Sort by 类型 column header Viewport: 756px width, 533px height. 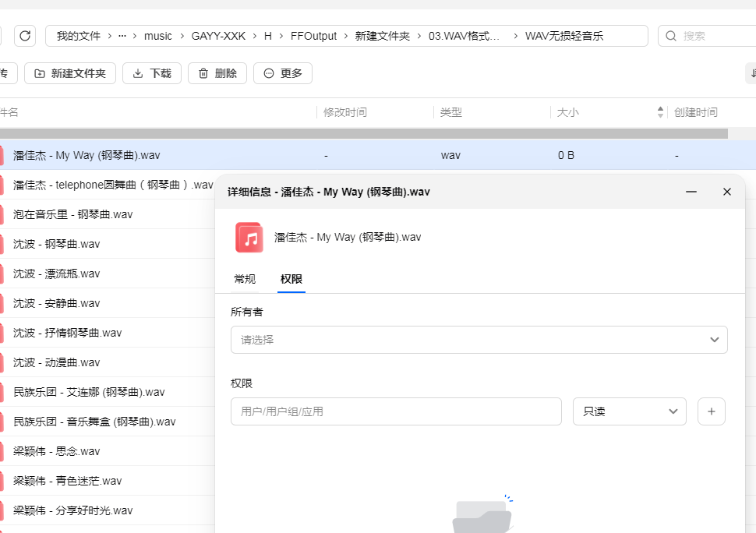pyautogui.click(x=450, y=112)
